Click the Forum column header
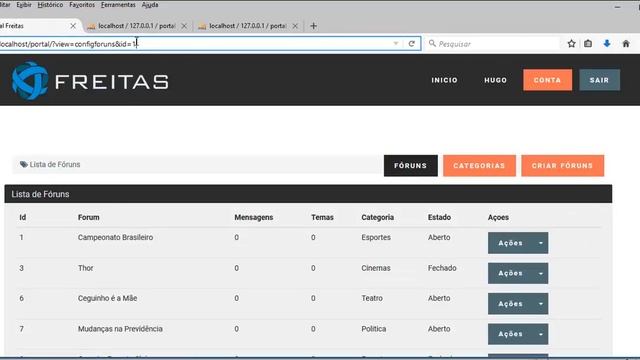The image size is (640, 360). [89, 218]
